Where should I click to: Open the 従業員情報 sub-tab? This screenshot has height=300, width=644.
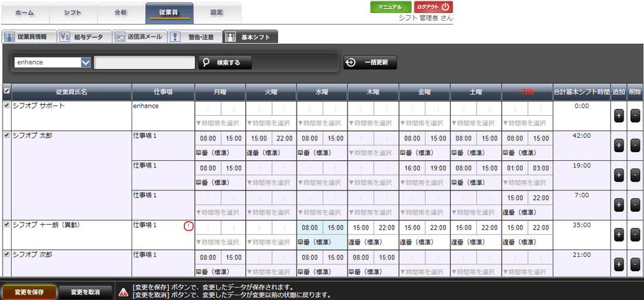pyautogui.click(x=29, y=36)
